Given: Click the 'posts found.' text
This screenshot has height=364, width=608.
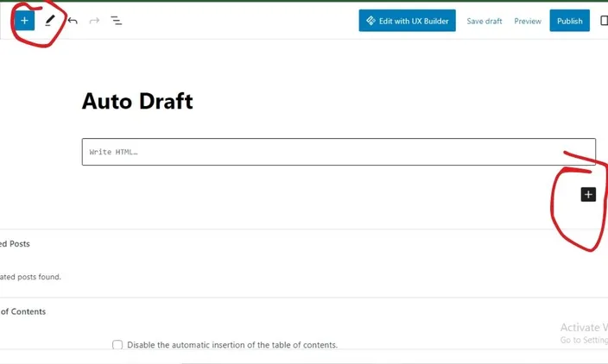Looking at the screenshot, I should (39, 277).
